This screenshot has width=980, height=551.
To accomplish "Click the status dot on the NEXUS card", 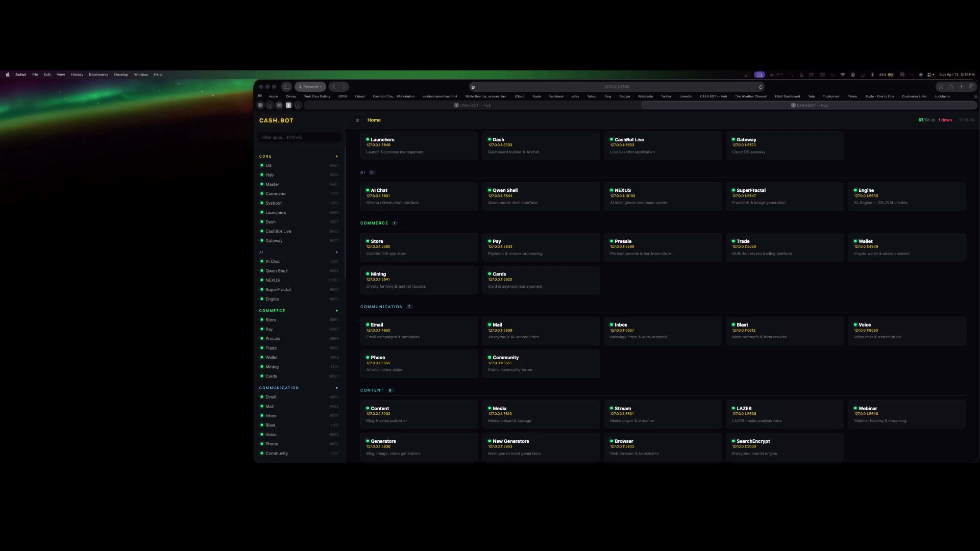I will click(x=611, y=190).
